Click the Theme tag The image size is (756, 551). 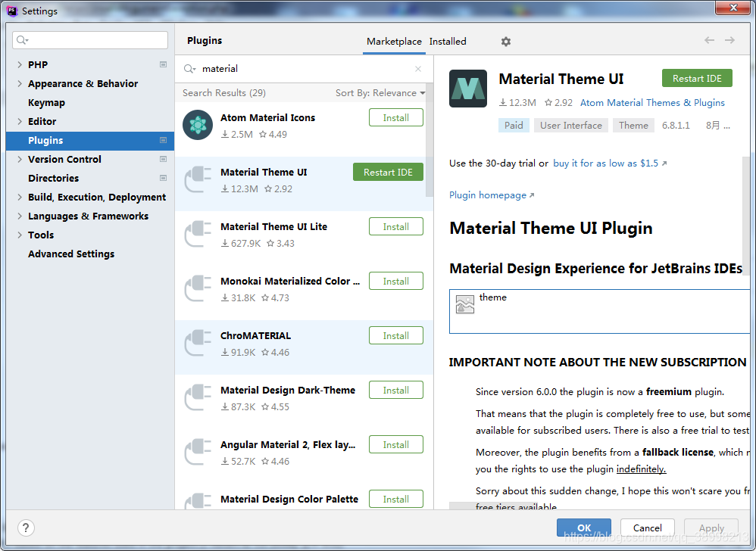click(x=633, y=125)
